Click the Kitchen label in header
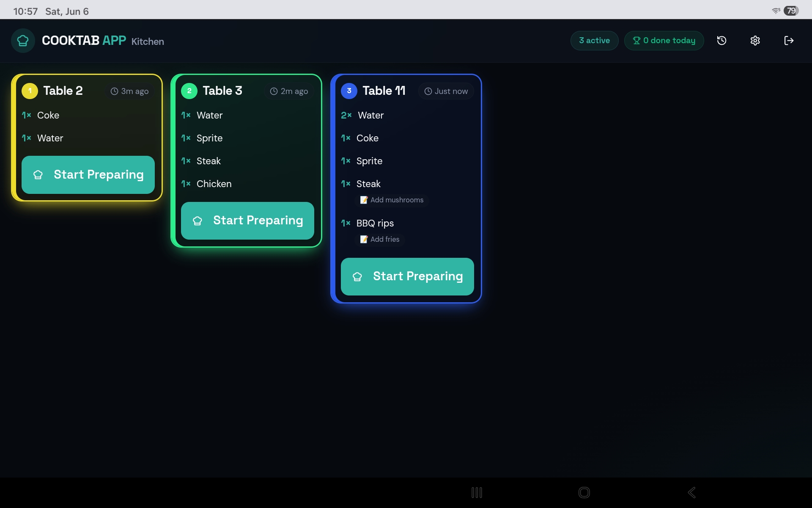Screen dimensions: 812x508 coord(148,41)
